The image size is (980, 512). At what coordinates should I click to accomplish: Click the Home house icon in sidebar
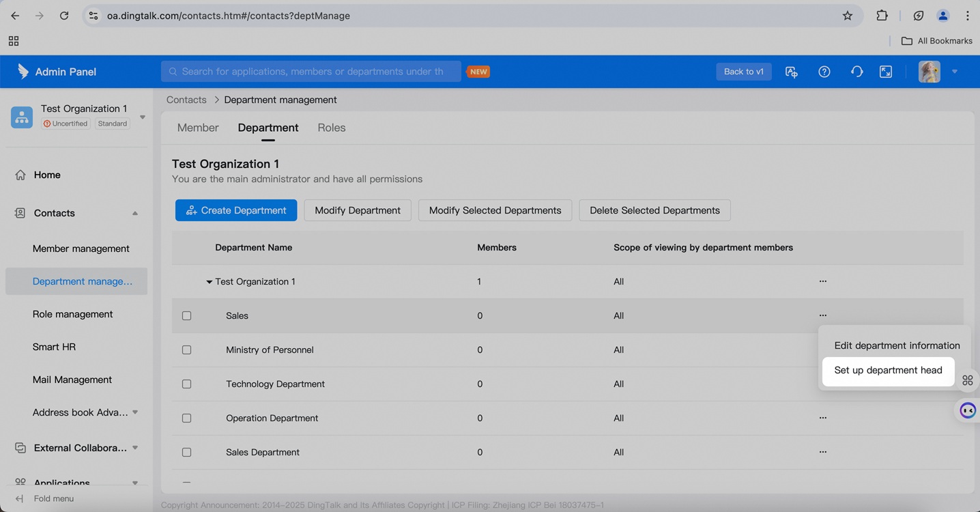tap(20, 175)
